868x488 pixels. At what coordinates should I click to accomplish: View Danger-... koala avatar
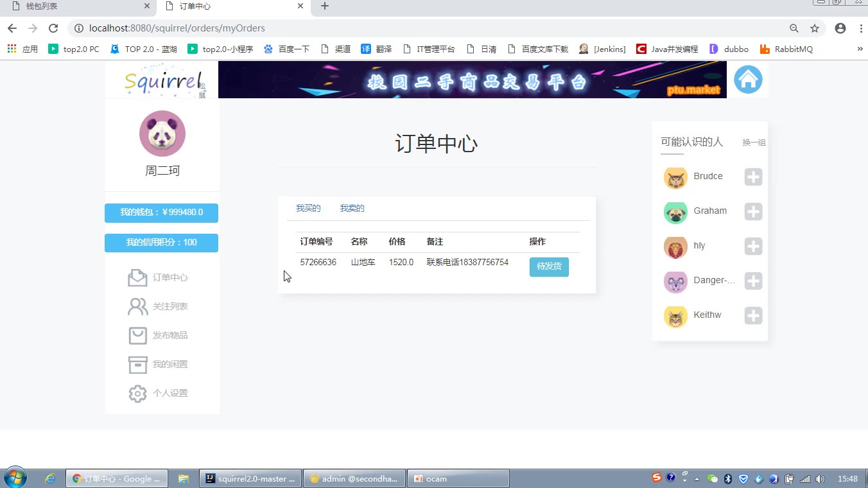[675, 282]
